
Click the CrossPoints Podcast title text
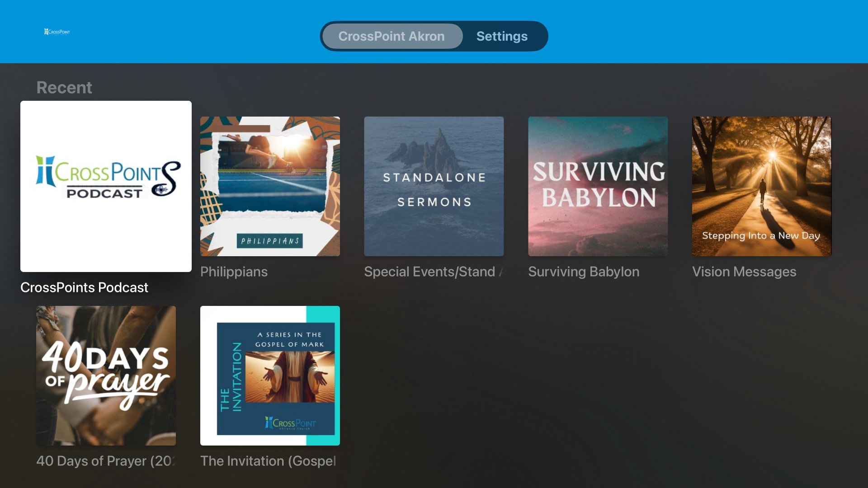click(84, 287)
